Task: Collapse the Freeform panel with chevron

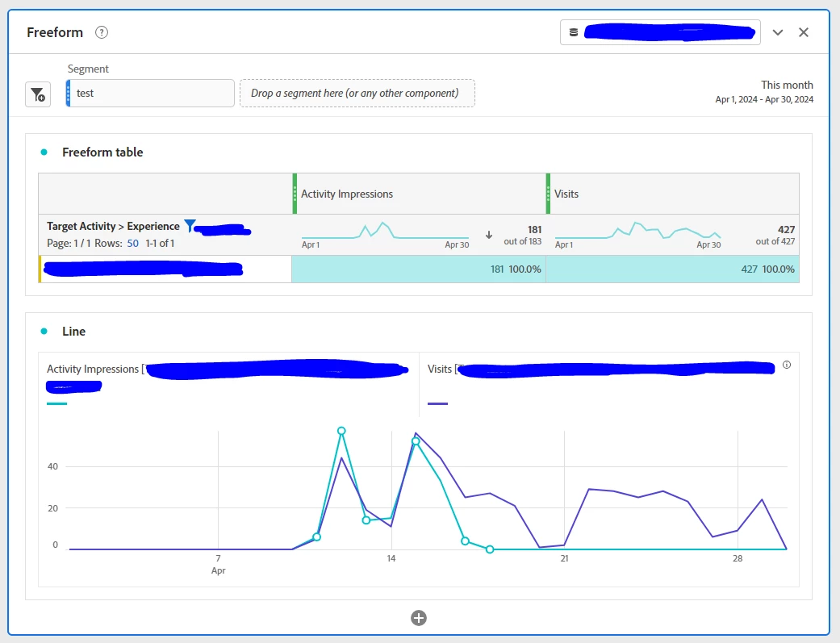Action: coord(778,33)
